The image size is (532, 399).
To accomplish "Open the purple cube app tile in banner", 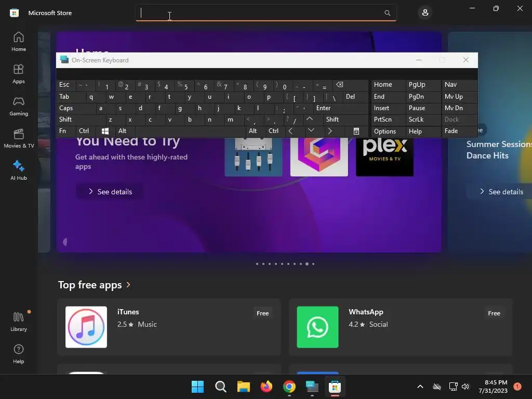I will tap(319, 157).
